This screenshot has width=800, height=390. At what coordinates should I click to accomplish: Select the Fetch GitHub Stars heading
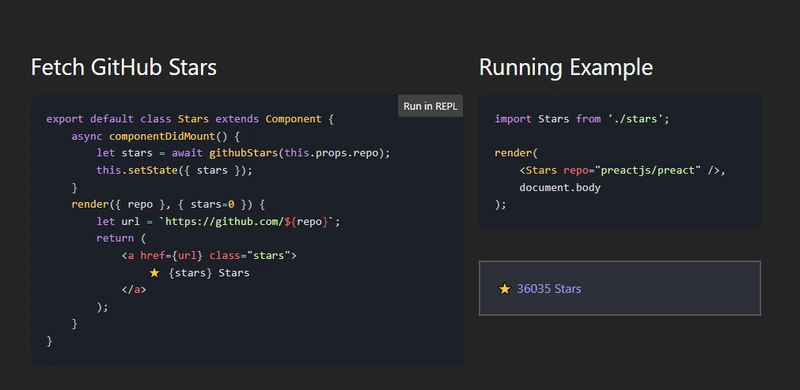coord(124,67)
